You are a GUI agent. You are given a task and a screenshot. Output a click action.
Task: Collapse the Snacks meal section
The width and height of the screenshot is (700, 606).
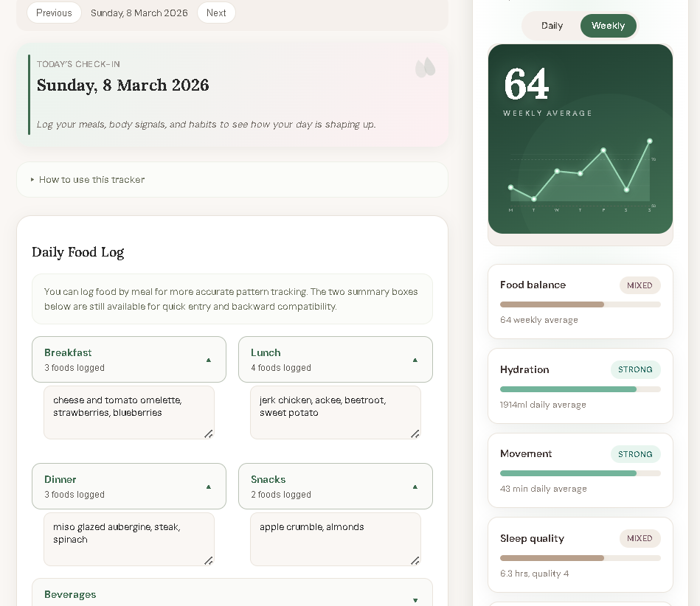coord(415,487)
